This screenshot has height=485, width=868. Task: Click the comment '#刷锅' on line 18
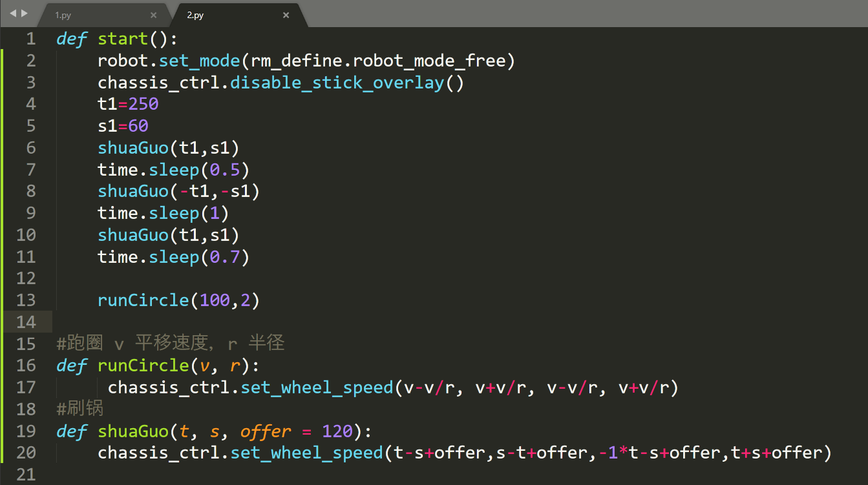[x=80, y=409]
